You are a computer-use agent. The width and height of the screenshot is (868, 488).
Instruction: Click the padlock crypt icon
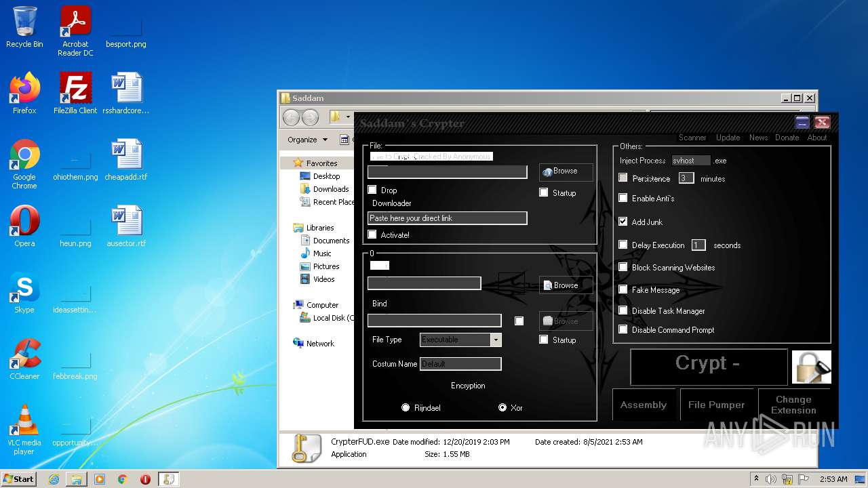[812, 367]
